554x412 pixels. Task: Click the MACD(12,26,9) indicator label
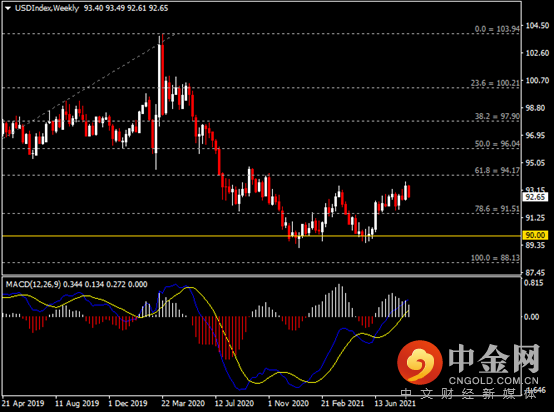[x=33, y=284]
